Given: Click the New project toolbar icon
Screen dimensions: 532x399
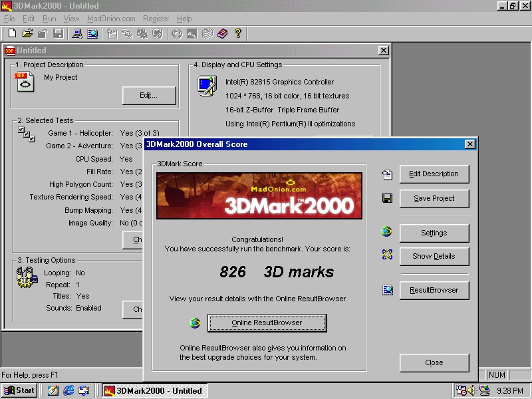Looking at the screenshot, I should (12, 33).
